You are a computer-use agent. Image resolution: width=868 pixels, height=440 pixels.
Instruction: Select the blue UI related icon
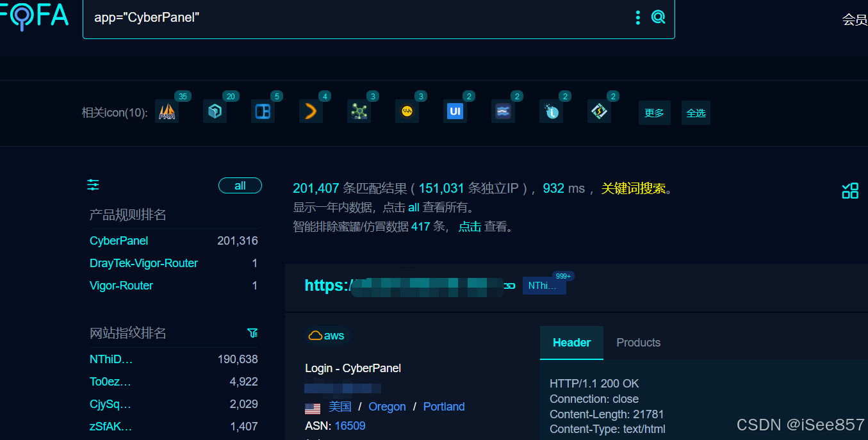(455, 111)
